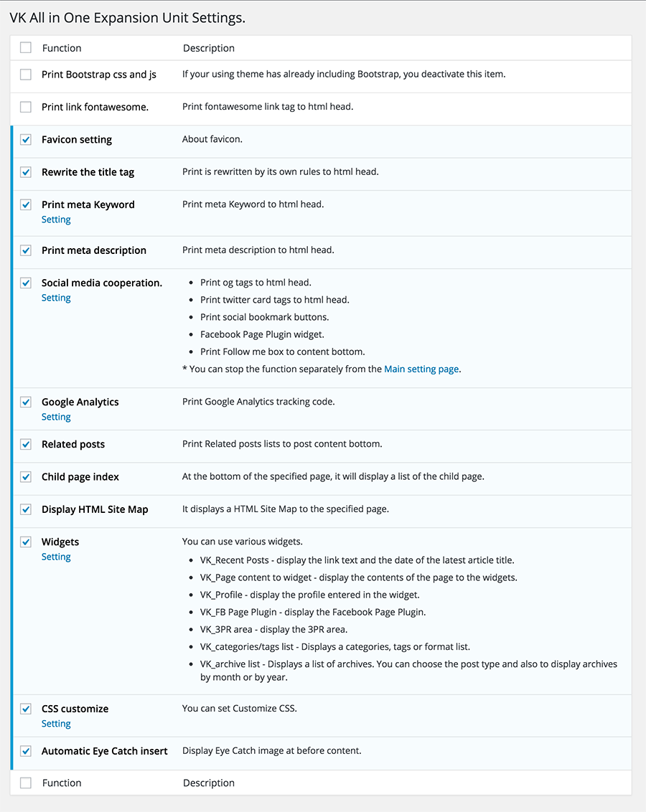The width and height of the screenshot is (646, 812).
Task: Select all functions via top header checkbox
Action: 26,48
